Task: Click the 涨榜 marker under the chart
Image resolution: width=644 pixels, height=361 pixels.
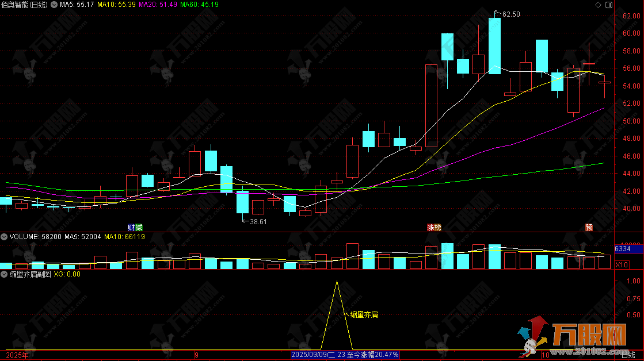Action: [x=434, y=227]
